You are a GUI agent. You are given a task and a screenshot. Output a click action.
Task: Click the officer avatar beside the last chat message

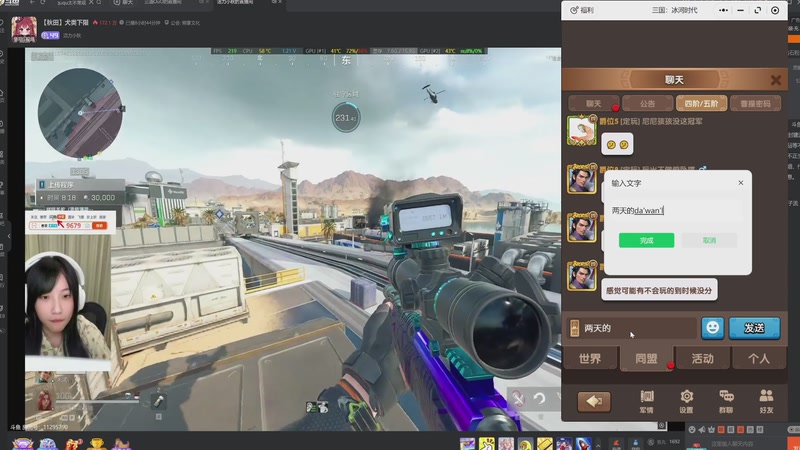coord(582,276)
